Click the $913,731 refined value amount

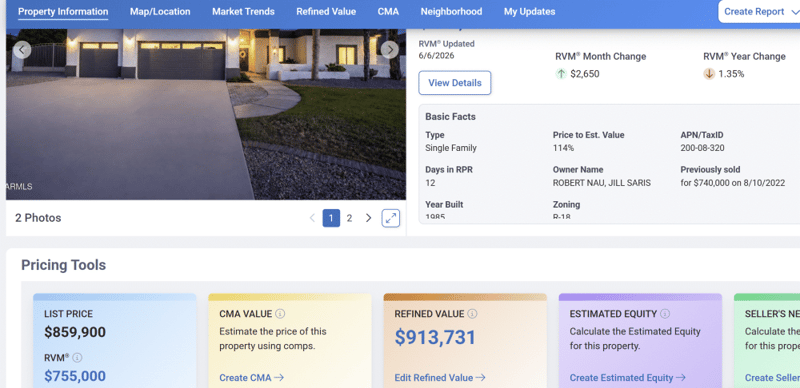pos(435,337)
